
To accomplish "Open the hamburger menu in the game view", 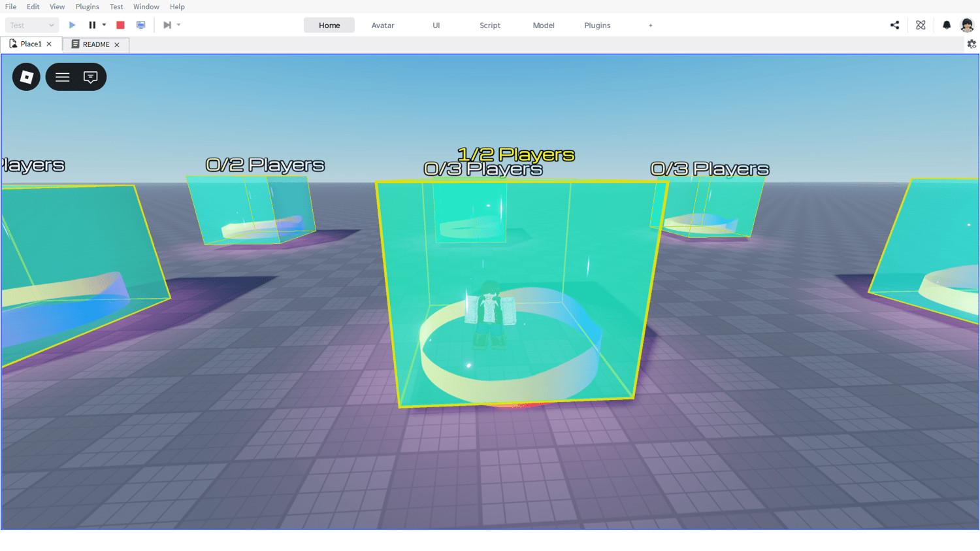I will (x=62, y=77).
